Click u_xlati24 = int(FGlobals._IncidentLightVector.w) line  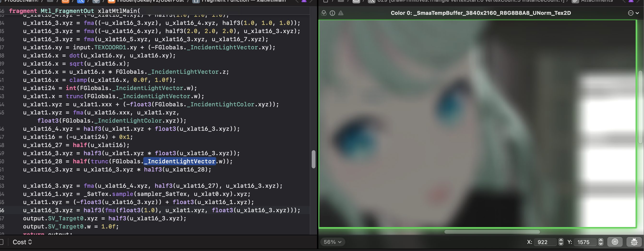tap(110, 88)
